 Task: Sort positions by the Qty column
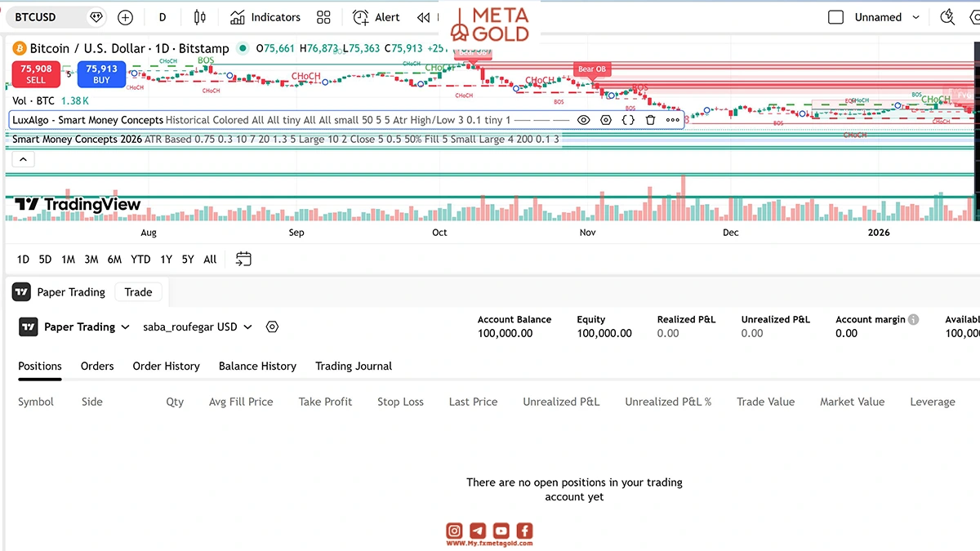(x=175, y=402)
